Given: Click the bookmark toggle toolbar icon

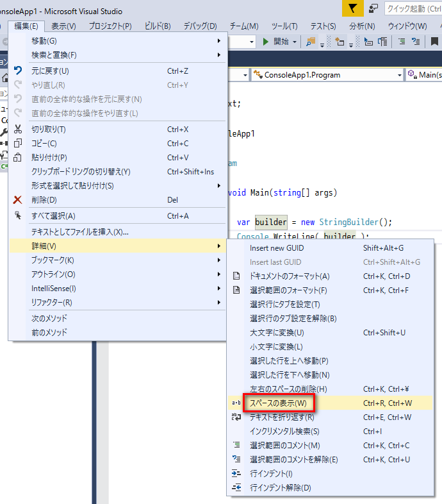Looking at the screenshot, I should click(434, 42).
